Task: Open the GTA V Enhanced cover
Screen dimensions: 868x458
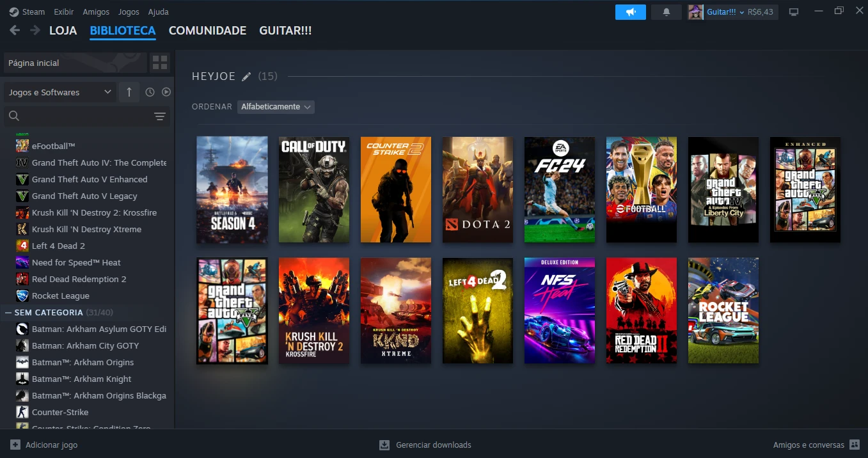Action: coord(805,189)
